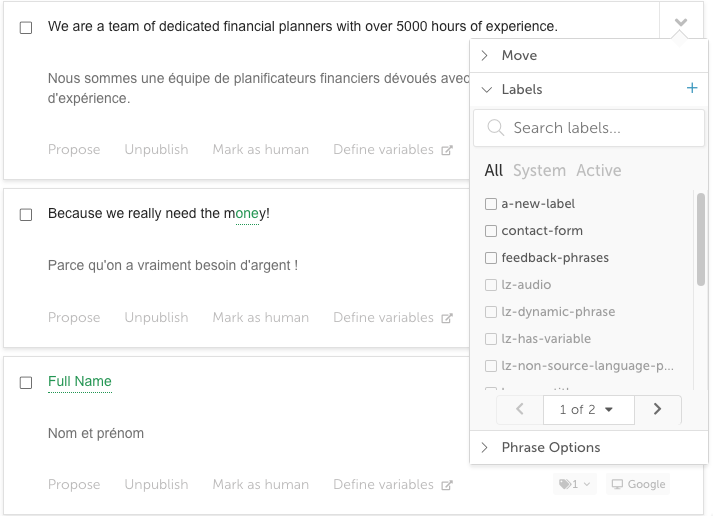Click the plus icon to add label
This screenshot has height=516, width=713.
692,88
